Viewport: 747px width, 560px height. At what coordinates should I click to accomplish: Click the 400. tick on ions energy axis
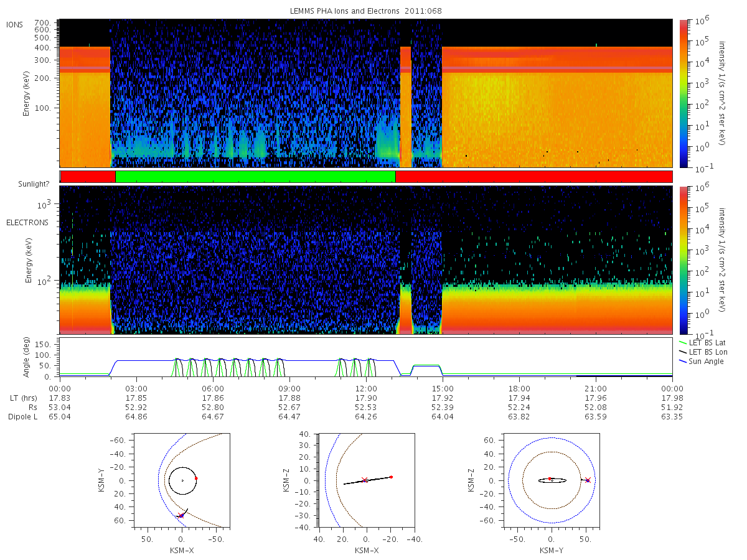pyautogui.click(x=42, y=47)
